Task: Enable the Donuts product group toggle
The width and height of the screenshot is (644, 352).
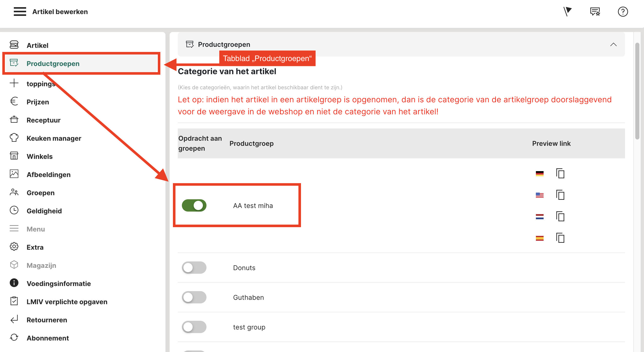Action: 194,268
